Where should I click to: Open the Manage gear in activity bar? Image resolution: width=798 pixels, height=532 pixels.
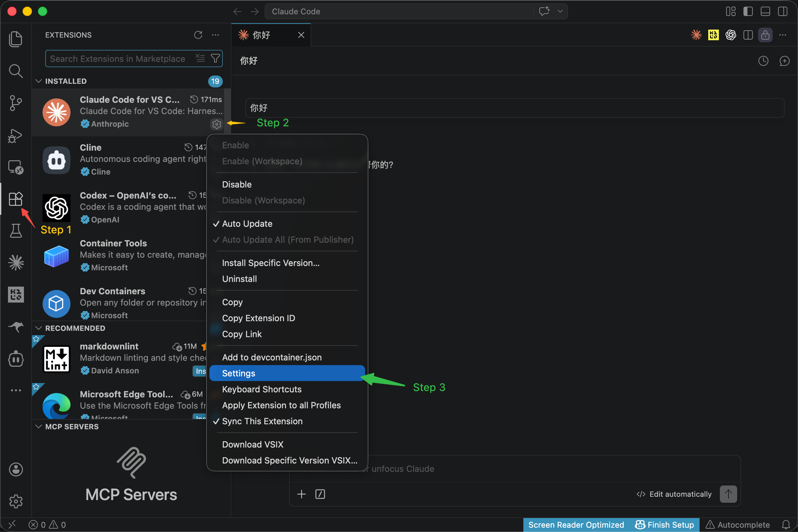tap(16, 501)
